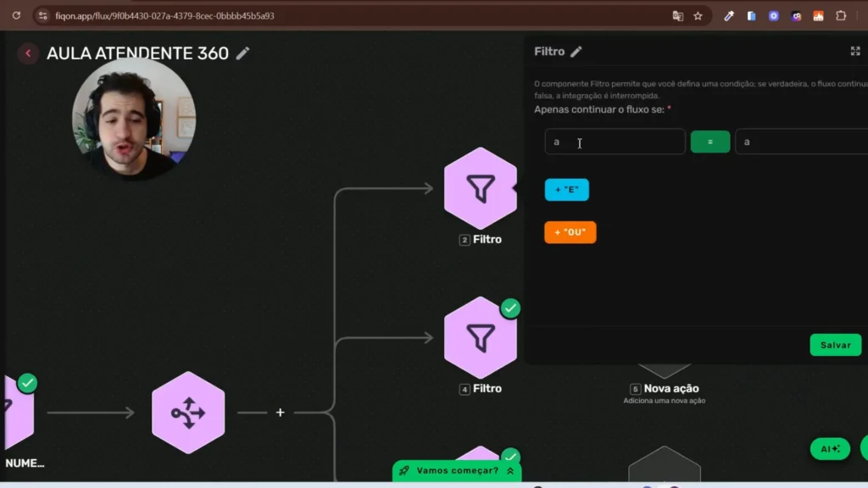Viewport: 868px width, 488px height.
Task: Click the browser reload button
Action: point(16,15)
